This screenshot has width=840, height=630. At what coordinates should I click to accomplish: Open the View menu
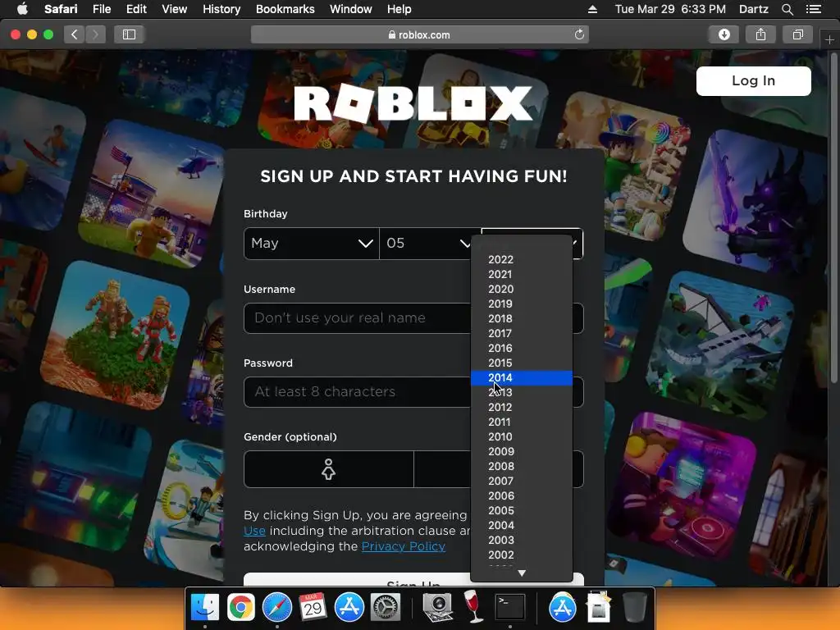(174, 9)
